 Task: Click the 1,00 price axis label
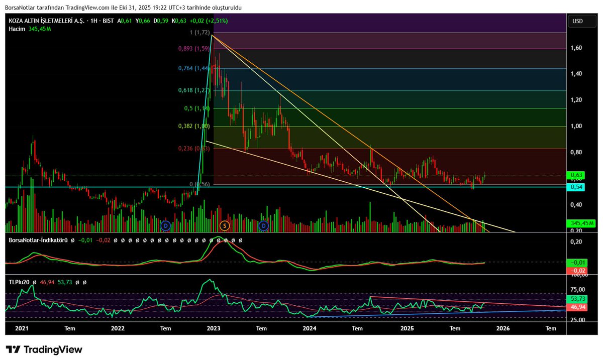pyautogui.click(x=576, y=126)
